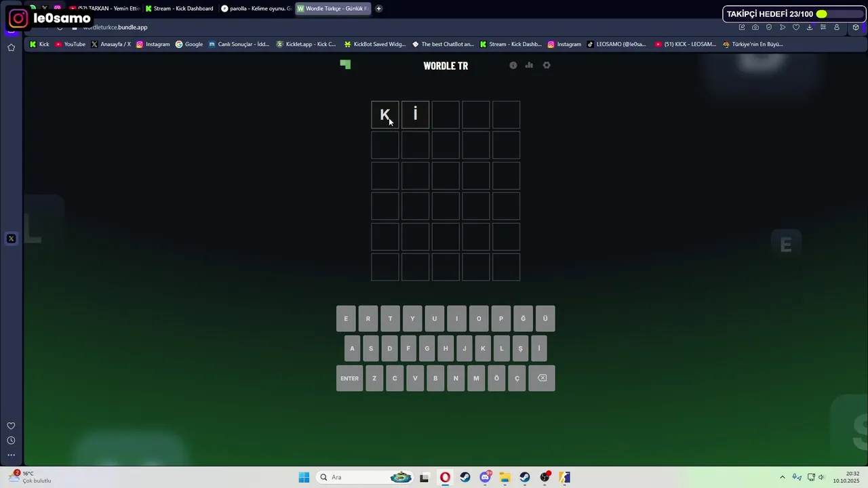
Task: Click the A key on the keyboard
Action: click(352, 348)
